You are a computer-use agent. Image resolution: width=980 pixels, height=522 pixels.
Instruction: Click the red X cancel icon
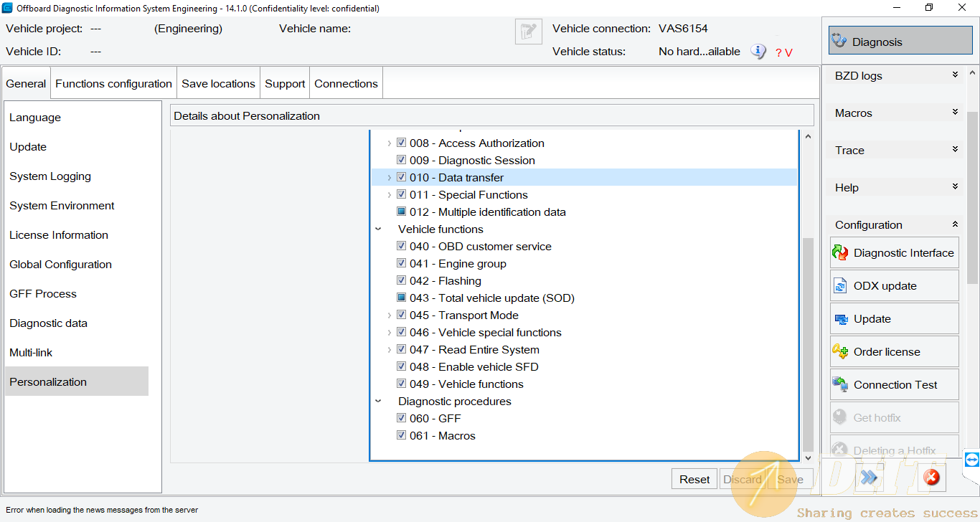point(931,477)
